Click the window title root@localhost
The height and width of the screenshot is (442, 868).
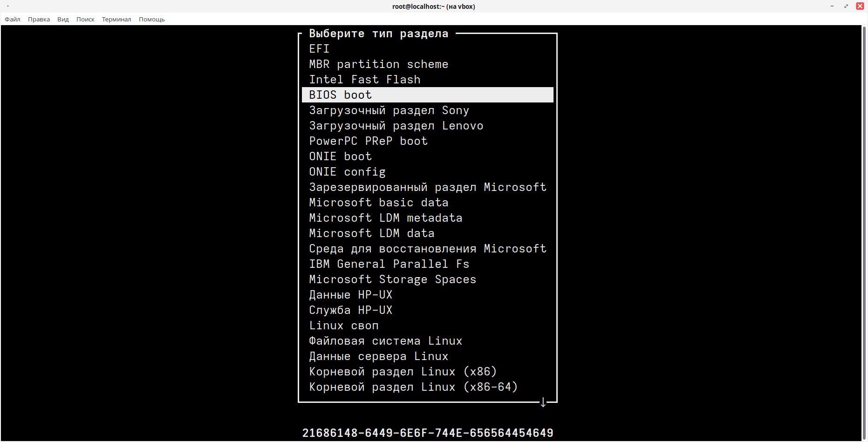(434, 7)
